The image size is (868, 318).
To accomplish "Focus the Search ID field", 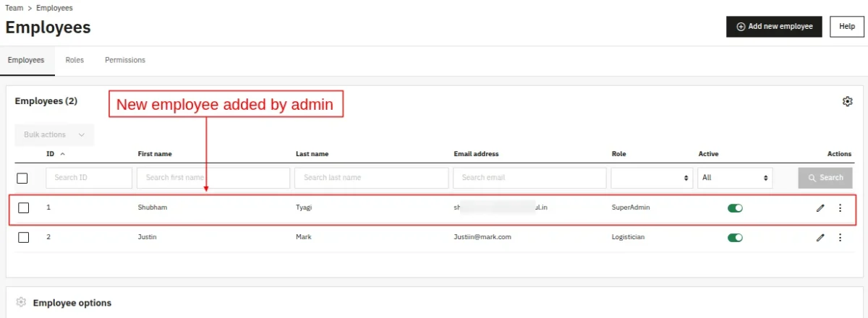I will click(x=89, y=178).
